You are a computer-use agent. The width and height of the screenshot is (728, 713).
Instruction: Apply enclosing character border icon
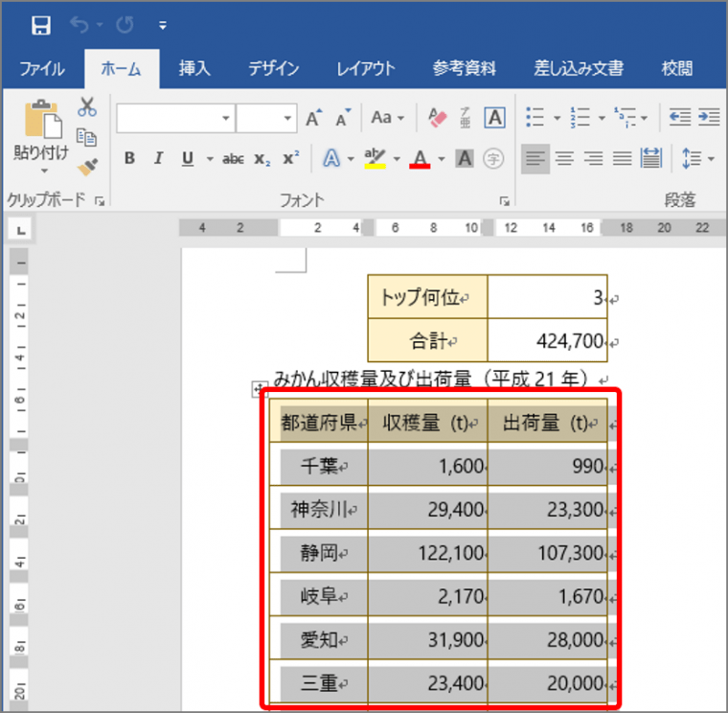[495, 118]
